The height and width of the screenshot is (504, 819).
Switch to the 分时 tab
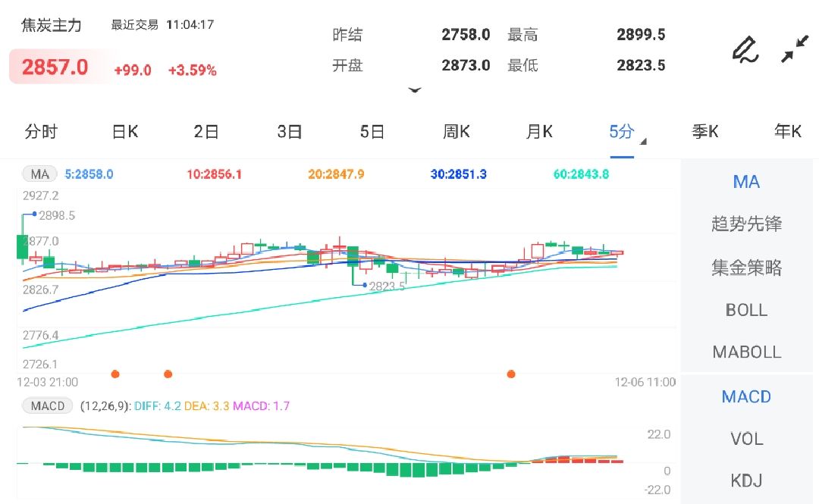41,132
